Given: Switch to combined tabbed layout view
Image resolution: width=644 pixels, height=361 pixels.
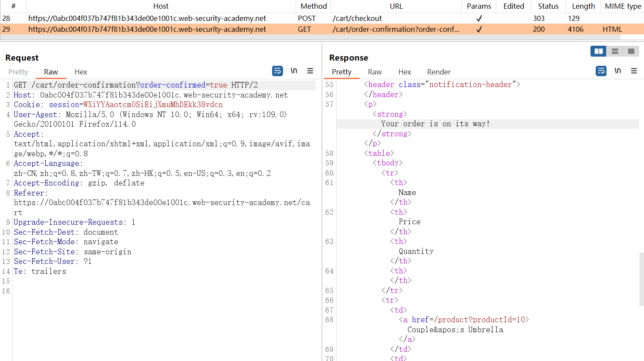Looking at the screenshot, I should 631,51.
